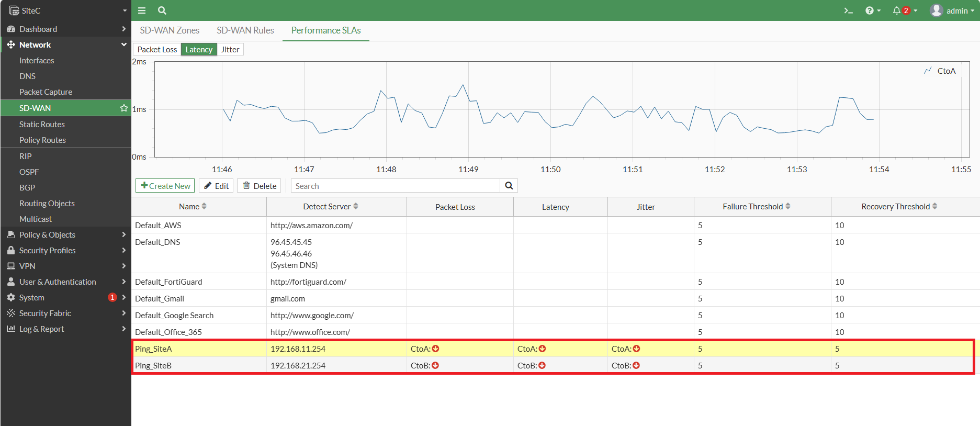Click the Search input field
The height and width of the screenshot is (426, 980).
point(396,186)
